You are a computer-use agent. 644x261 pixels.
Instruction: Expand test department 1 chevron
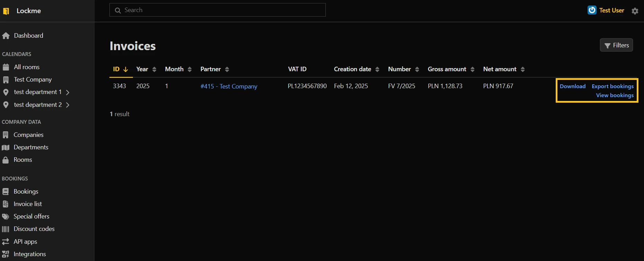click(68, 92)
